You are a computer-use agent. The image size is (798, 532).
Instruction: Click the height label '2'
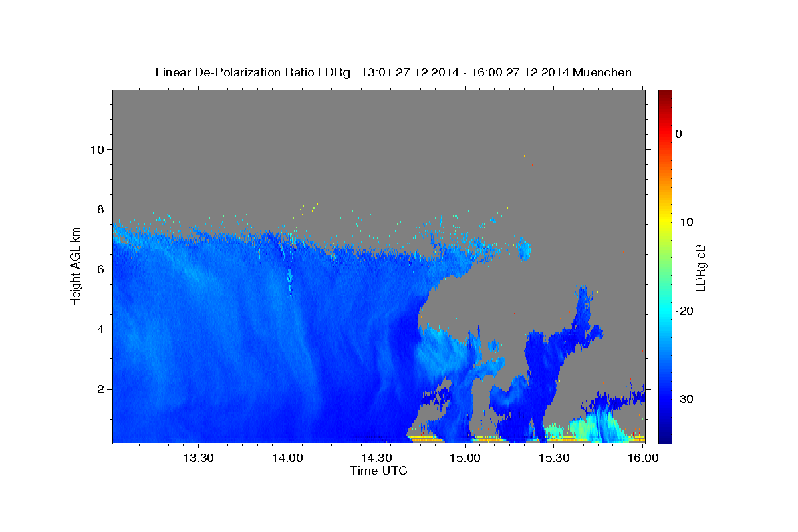click(100, 389)
